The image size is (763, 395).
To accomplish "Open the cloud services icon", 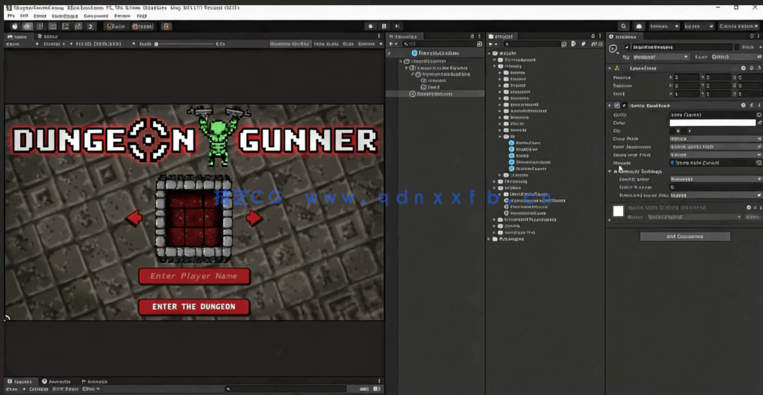I will click(x=639, y=26).
